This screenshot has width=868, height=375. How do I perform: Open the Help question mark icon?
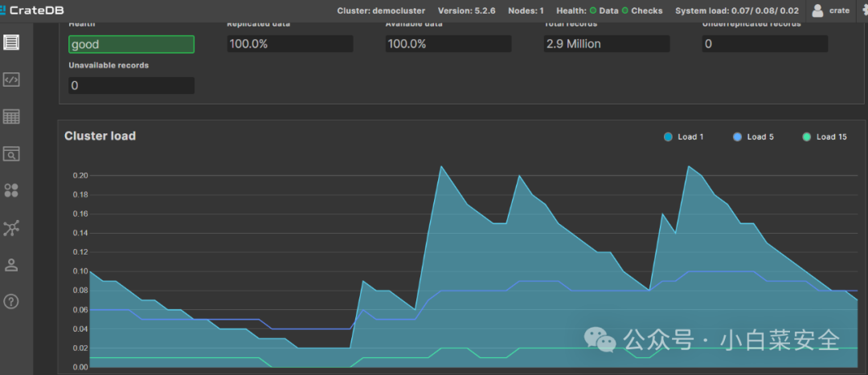coord(11,301)
